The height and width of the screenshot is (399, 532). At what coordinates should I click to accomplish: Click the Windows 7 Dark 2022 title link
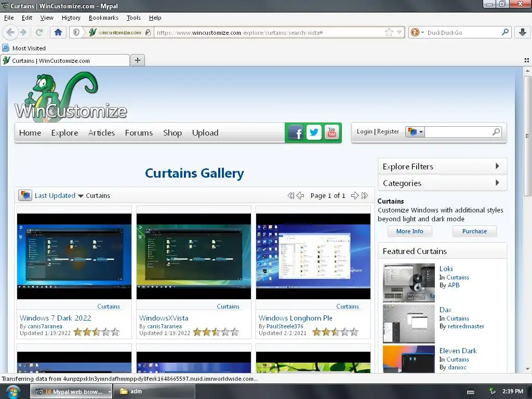click(x=55, y=318)
